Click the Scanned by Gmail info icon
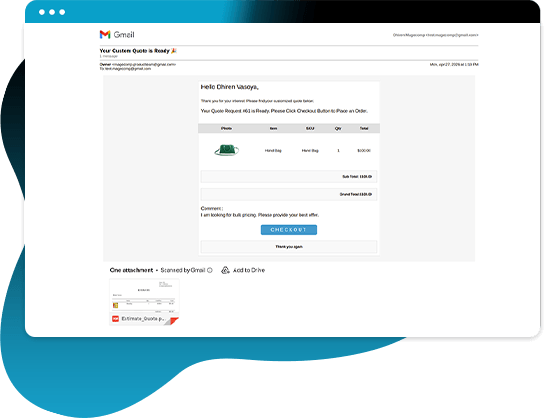The height and width of the screenshot is (418, 546). 210,270
